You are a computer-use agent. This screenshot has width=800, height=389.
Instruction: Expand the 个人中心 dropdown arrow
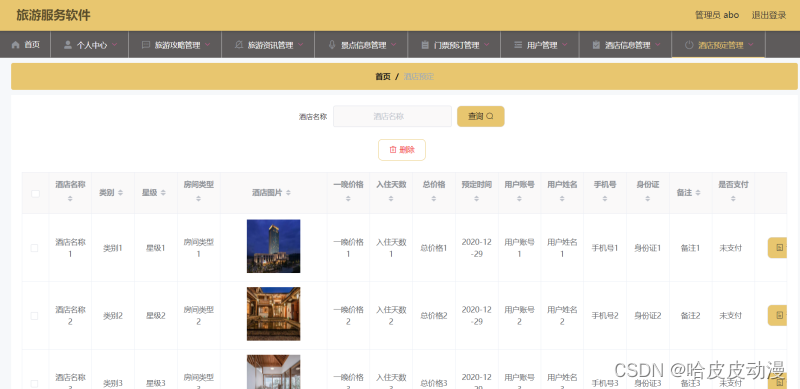pos(114,45)
